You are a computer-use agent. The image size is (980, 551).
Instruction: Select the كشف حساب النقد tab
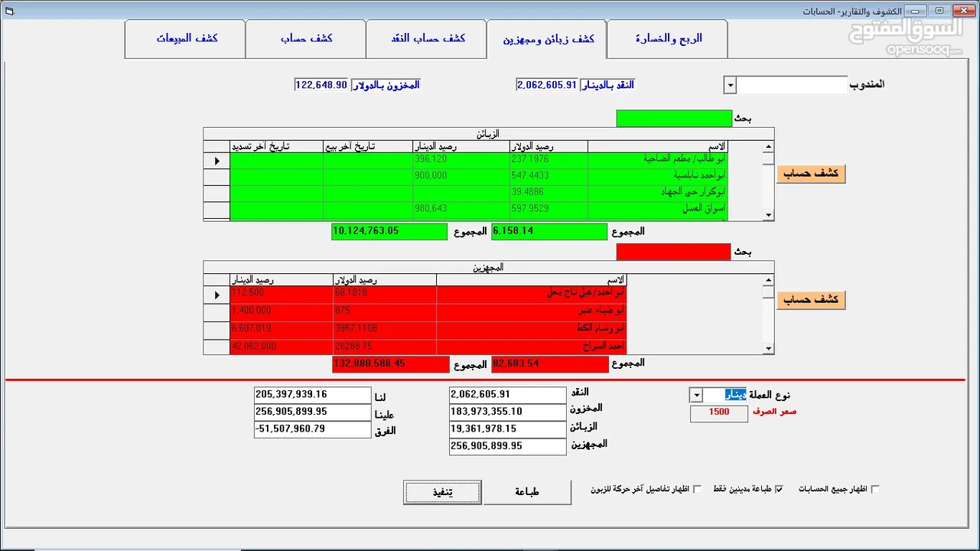pos(426,39)
